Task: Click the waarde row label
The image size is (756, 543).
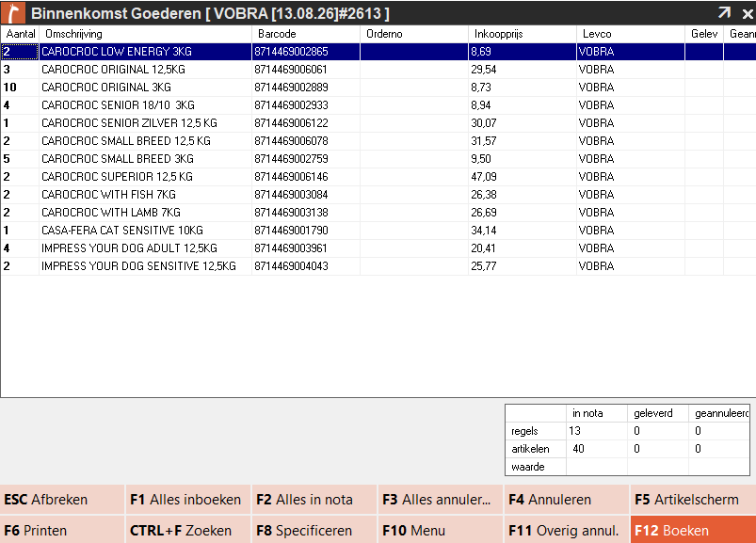Action: [527, 467]
